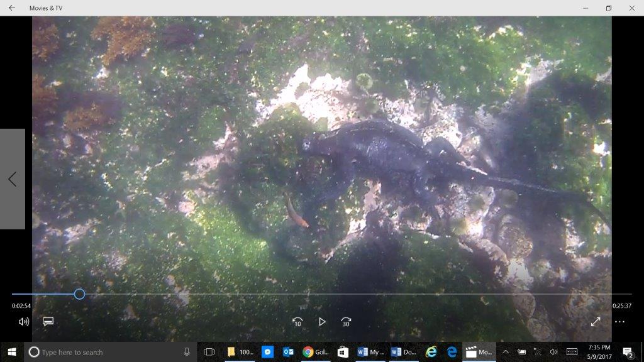Click the elapsed time 0:02:54
Image resolution: width=644 pixels, height=362 pixels.
coord(21,306)
